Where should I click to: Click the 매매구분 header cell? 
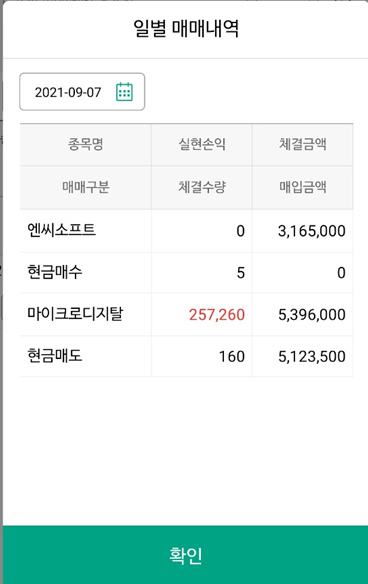(86, 187)
